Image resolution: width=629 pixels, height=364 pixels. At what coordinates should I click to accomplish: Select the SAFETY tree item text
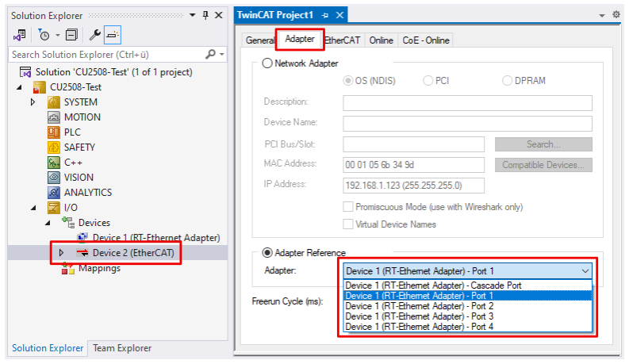tap(79, 148)
